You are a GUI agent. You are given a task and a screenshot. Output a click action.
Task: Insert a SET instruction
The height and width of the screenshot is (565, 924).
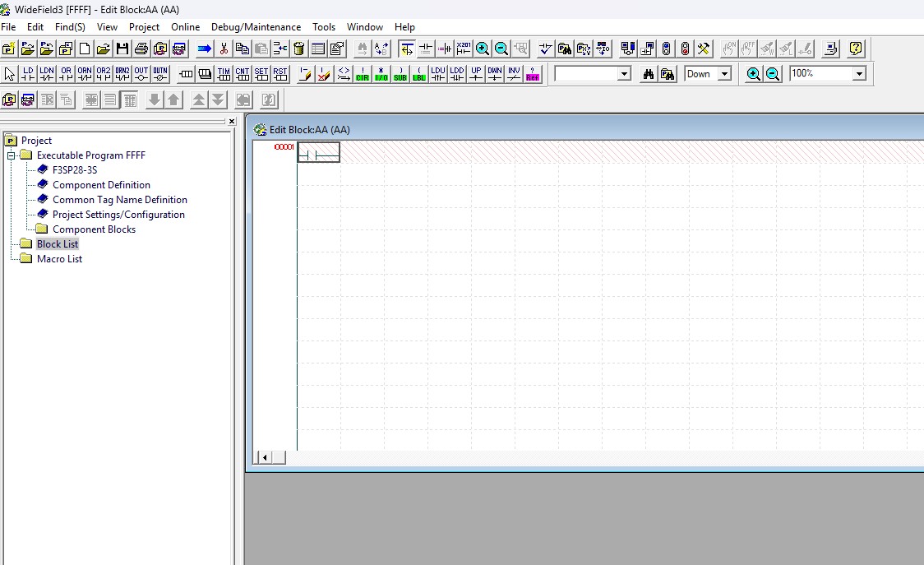pyautogui.click(x=261, y=74)
